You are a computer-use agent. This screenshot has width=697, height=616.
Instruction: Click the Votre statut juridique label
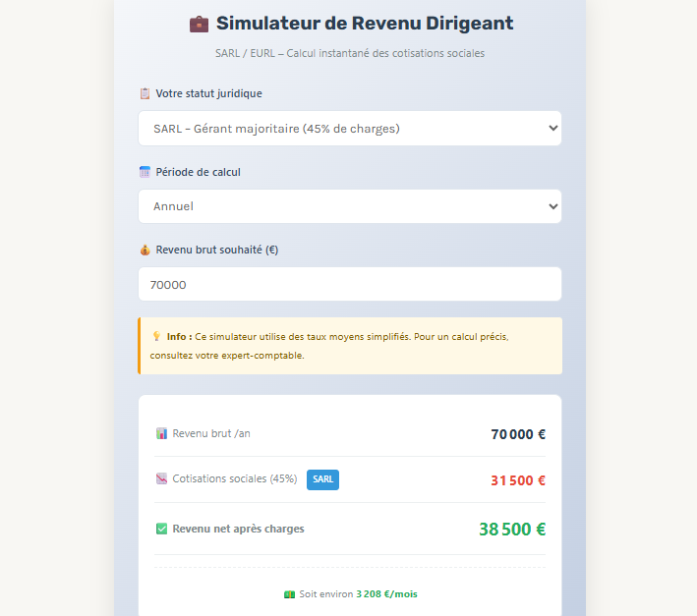[x=208, y=93]
